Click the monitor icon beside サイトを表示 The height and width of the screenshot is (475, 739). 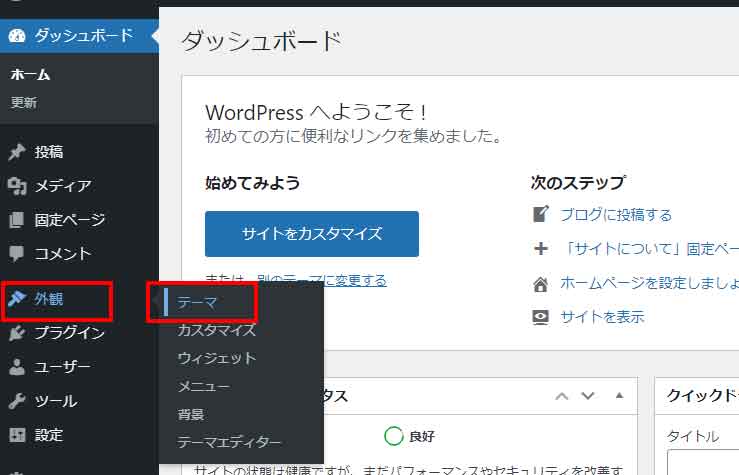(x=541, y=317)
